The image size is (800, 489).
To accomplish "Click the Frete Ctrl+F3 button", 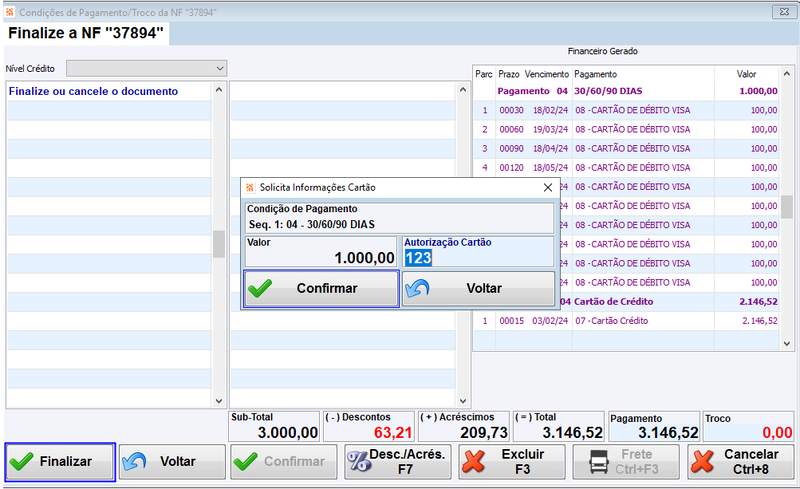I will (x=626, y=462).
